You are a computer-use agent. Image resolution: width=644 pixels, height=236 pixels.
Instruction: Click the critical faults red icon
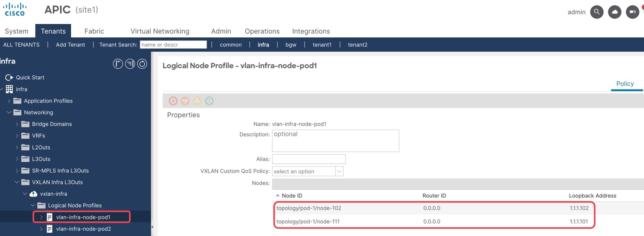[x=173, y=101]
